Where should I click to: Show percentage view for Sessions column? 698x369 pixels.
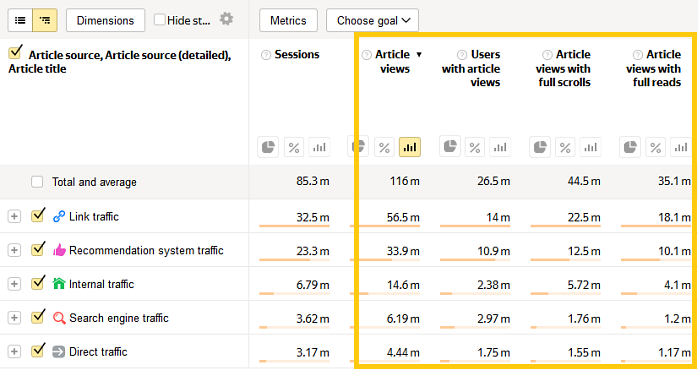294,147
